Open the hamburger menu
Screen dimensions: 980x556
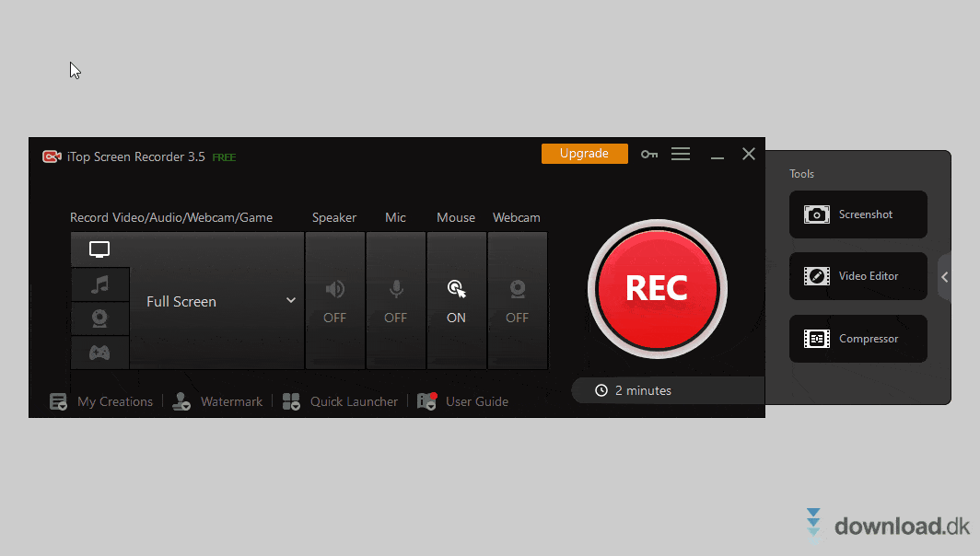pos(681,154)
